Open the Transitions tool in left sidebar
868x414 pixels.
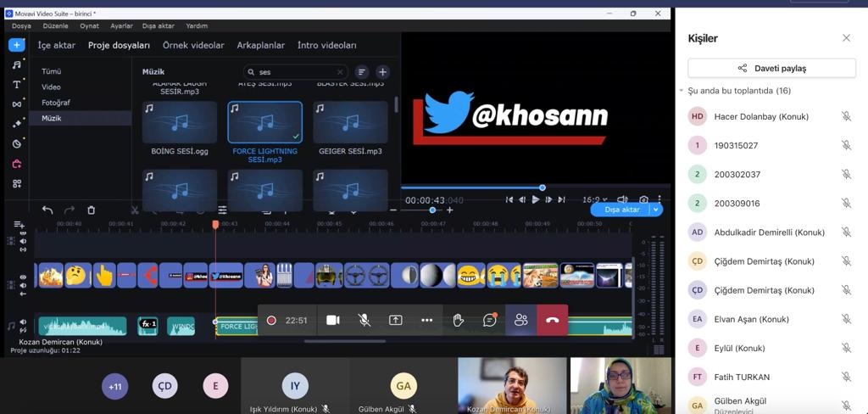point(17,103)
